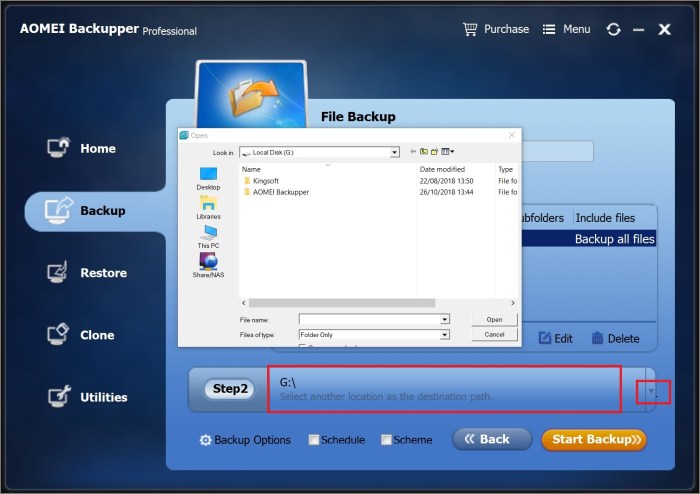The image size is (700, 494).
Task: Click the Cancel button in dialog
Action: point(494,334)
